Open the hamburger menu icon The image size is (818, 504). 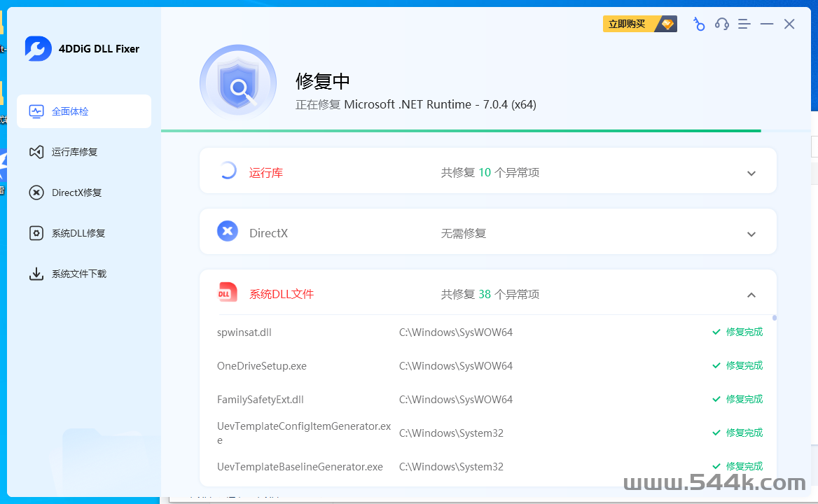click(x=744, y=24)
